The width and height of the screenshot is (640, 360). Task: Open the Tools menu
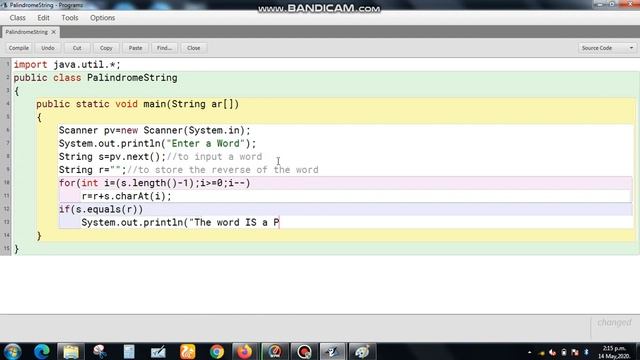tap(70, 18)
